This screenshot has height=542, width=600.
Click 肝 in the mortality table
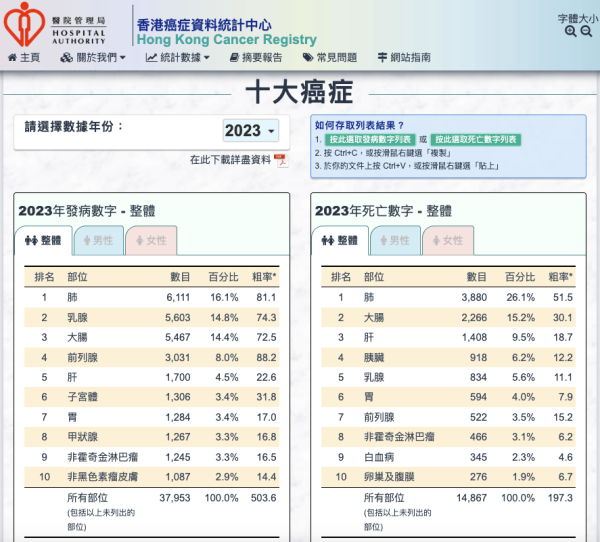point(369,337)
